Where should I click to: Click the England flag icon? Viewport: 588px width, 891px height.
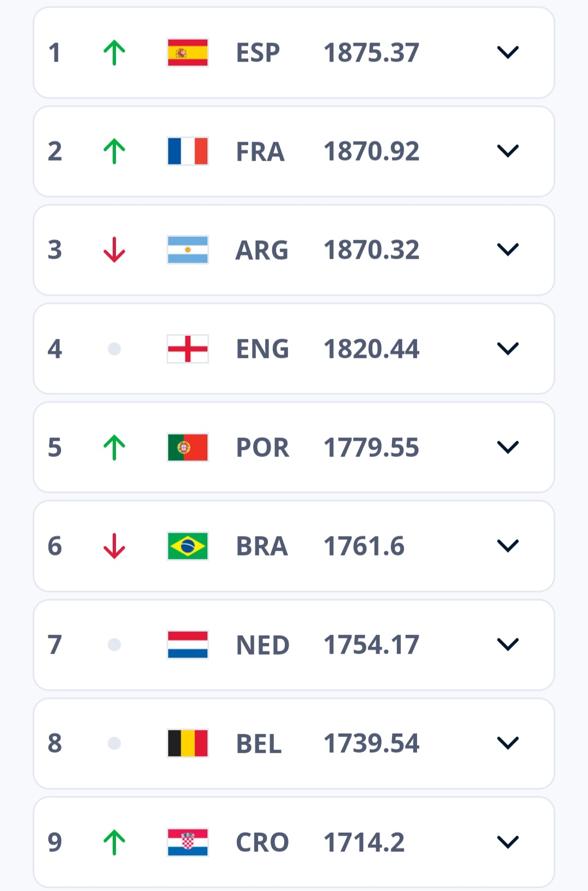(188, 349)
